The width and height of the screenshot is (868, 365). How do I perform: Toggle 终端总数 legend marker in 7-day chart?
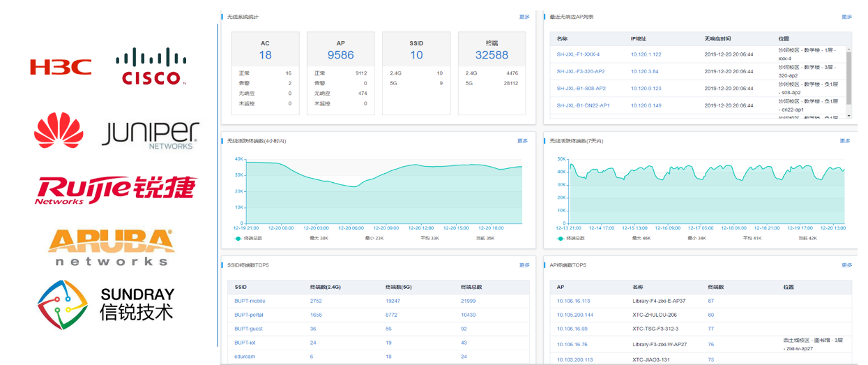pyautogui.click(x=562, y=238)
